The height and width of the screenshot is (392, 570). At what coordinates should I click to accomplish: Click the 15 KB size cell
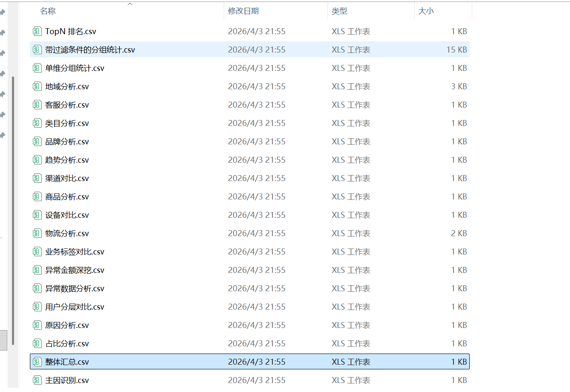(456, 50)
